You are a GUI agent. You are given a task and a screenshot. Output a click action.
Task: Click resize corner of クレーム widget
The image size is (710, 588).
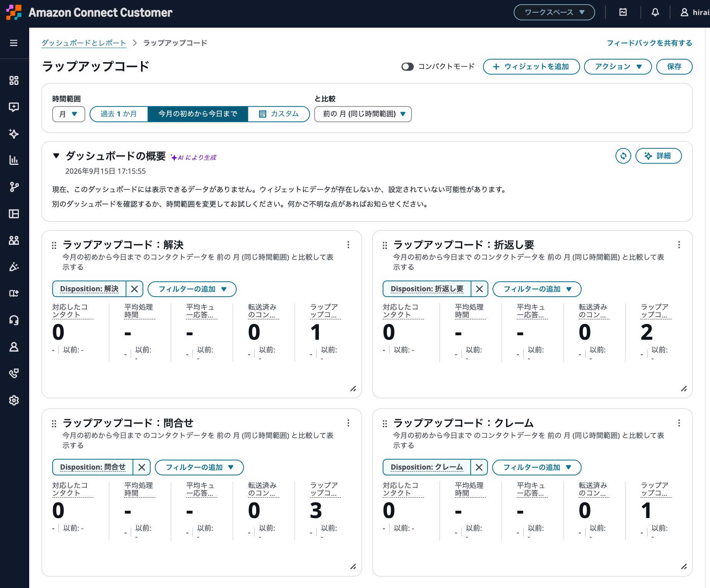(684, 566)
